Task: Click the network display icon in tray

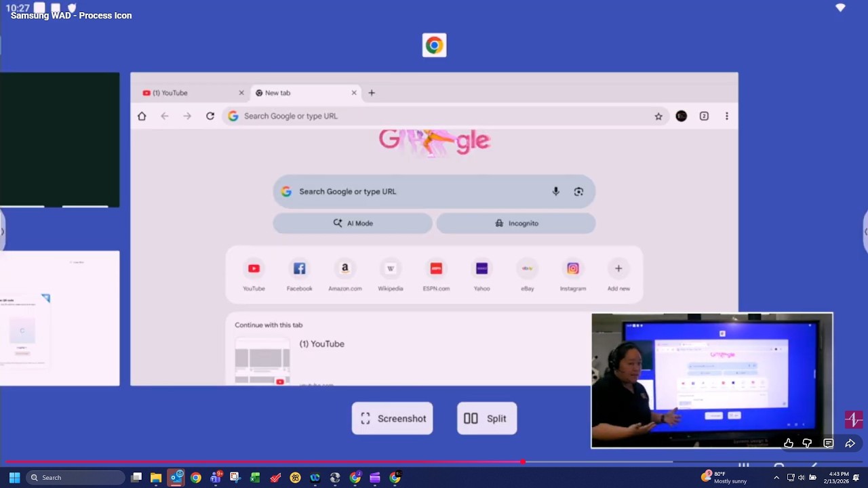Action: point(791,478)
